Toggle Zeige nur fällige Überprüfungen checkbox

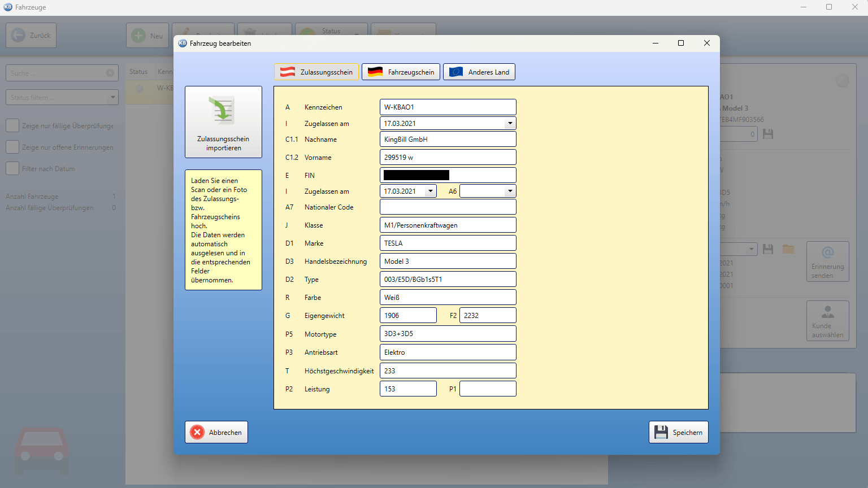tap(12, 125)
